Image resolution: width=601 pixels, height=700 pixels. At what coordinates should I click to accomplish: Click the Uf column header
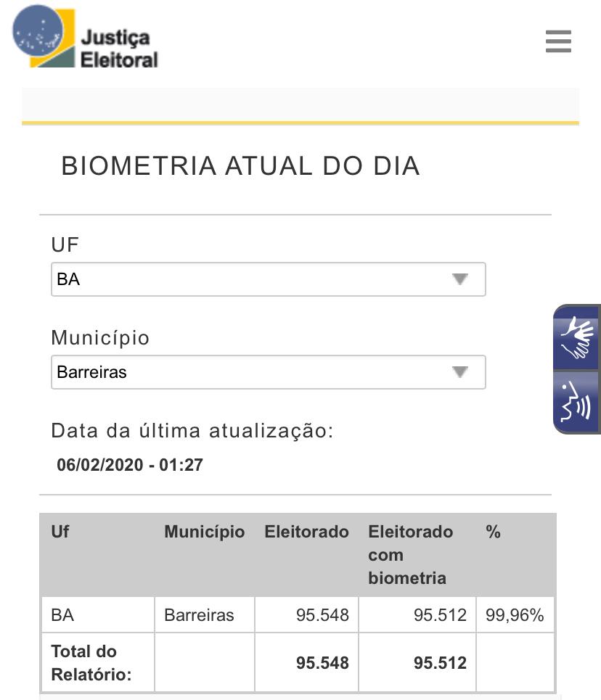tap(60, 532)
